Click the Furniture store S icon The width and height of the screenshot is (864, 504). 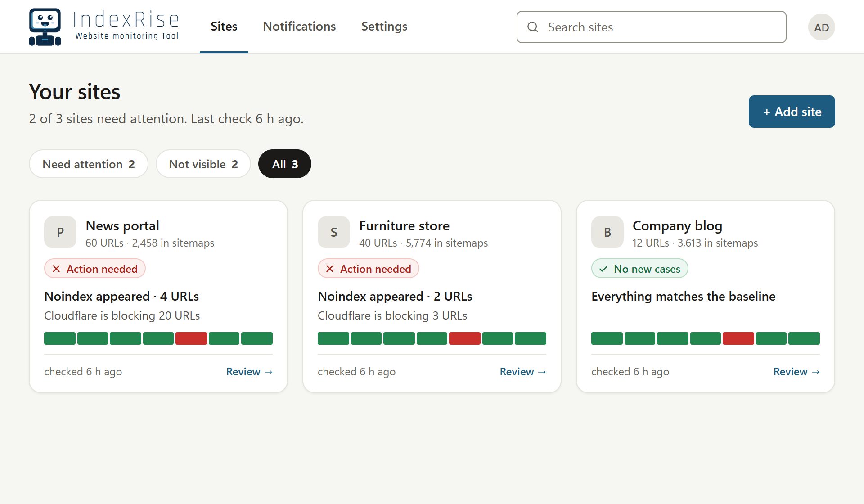point(334,232)
